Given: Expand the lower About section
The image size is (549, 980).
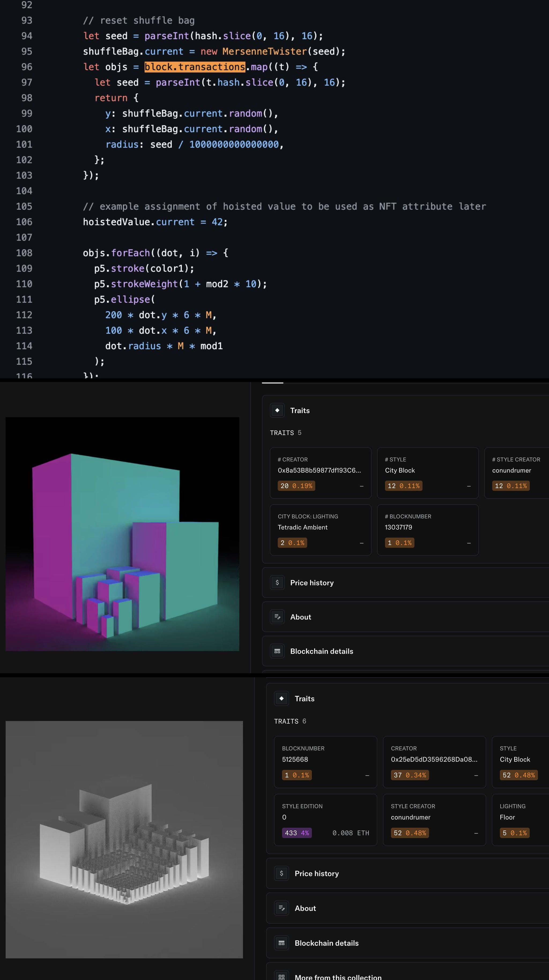Looking at the screenshot, I should click(407, 908).
